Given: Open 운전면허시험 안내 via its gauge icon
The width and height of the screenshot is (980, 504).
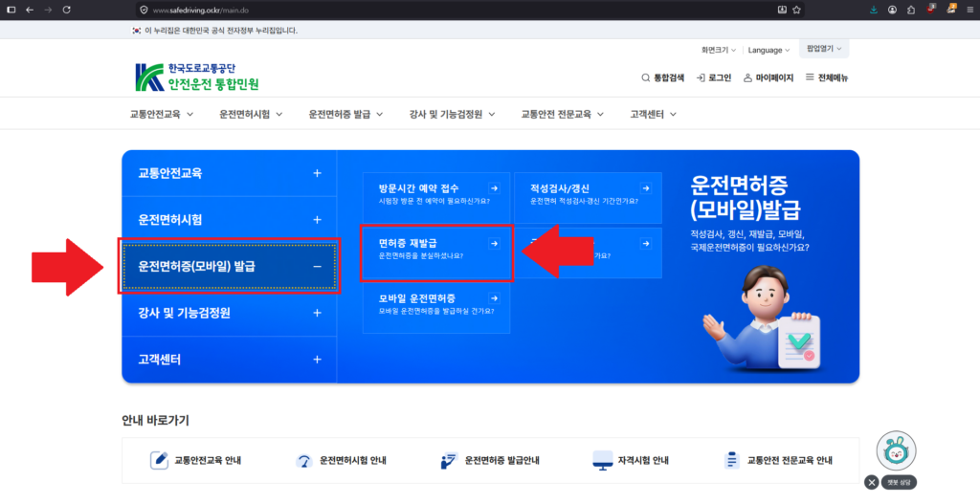Looking at the screenshot, I should click(x=304, y=460).
